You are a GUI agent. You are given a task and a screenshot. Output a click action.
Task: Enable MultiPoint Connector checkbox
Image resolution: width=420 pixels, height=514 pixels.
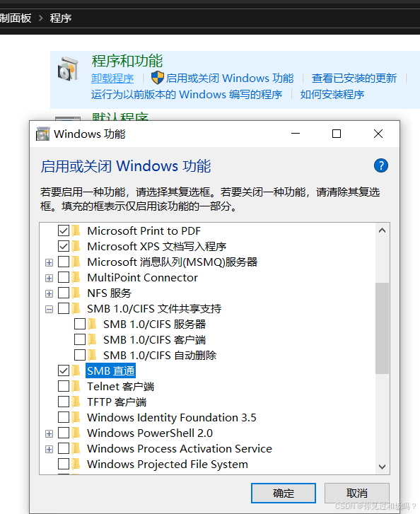click(x=64, y=278)
